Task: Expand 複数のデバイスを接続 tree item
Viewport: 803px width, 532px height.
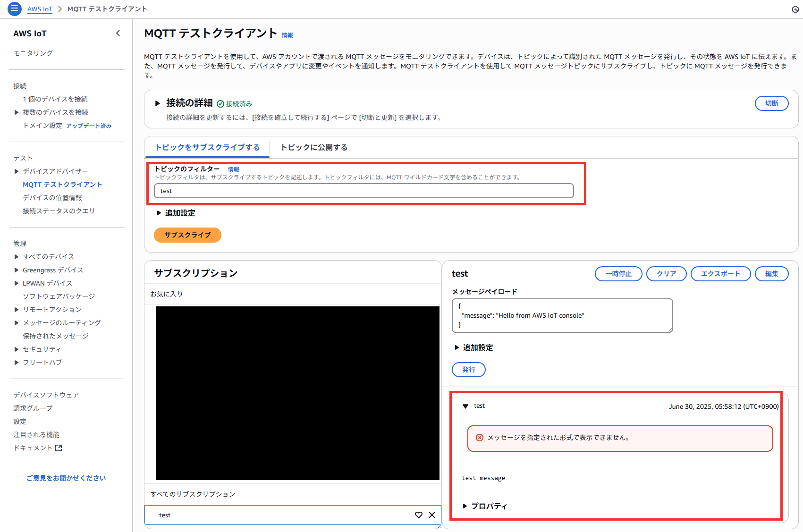Action: click(x=17, y=112)
